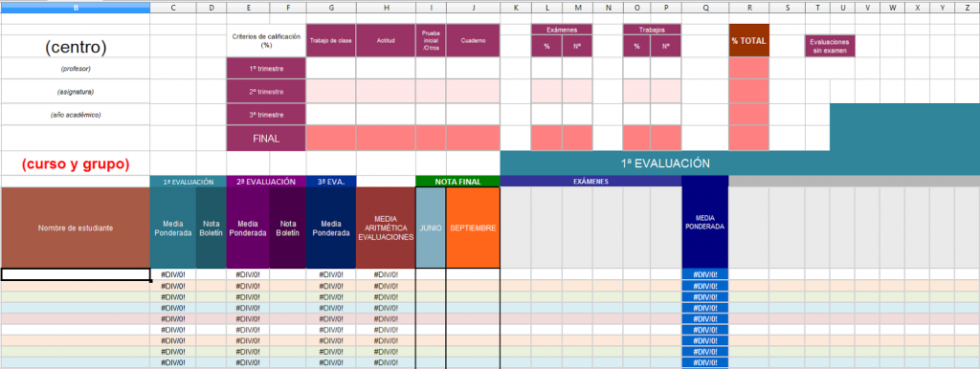Image resolution: width=980 pixels, height=369 pixels.
Task: Click the 'Trabajo de clase' criteria header
Action: click(x=330, y=40)
